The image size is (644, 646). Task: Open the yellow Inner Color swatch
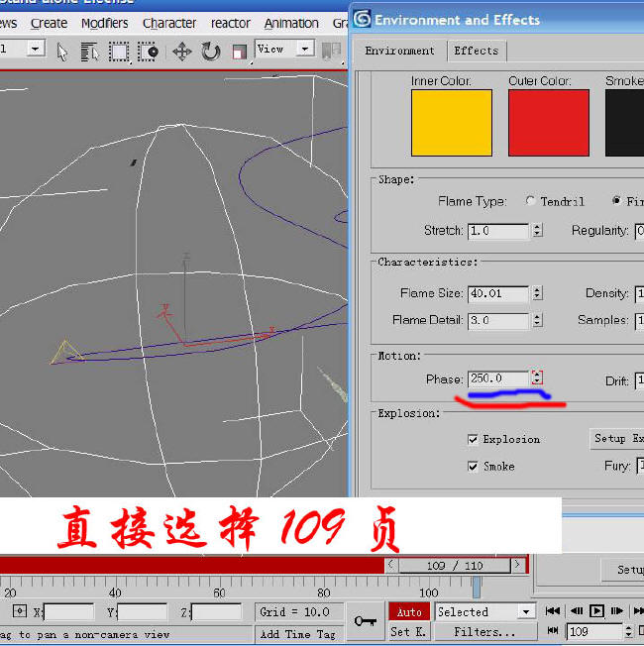point(451,123)
